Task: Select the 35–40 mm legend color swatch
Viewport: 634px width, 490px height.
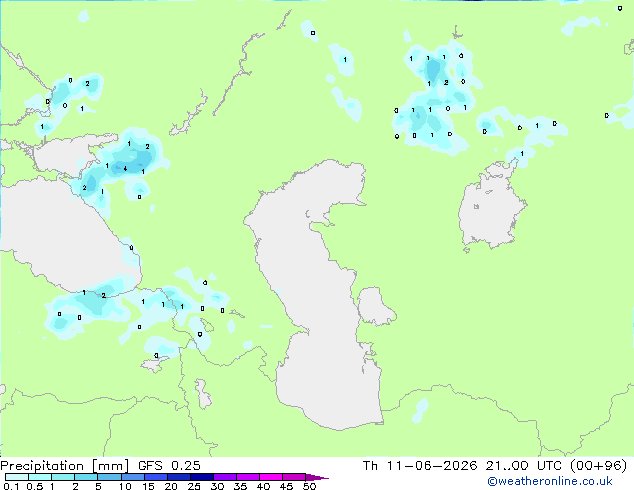Action: (x=247, y=477)
